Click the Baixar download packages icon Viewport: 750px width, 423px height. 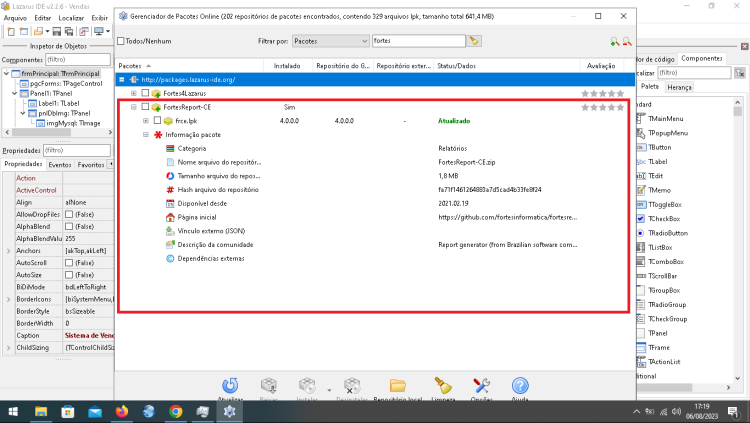268,385
